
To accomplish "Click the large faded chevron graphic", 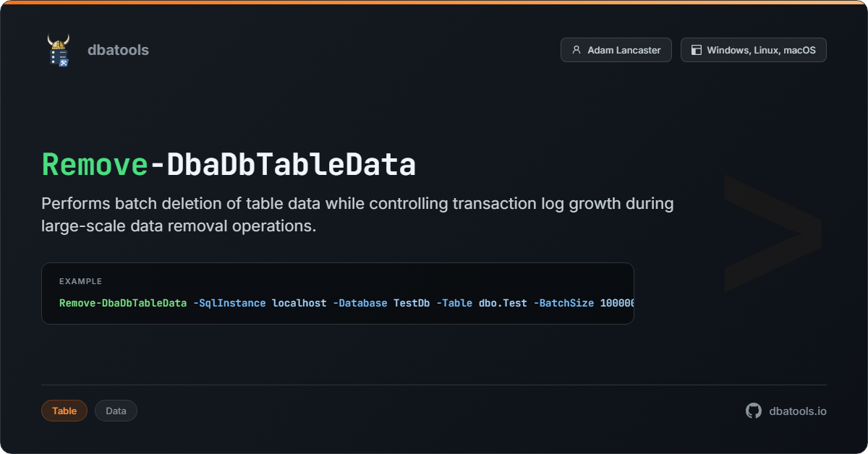I will point(772,233).
